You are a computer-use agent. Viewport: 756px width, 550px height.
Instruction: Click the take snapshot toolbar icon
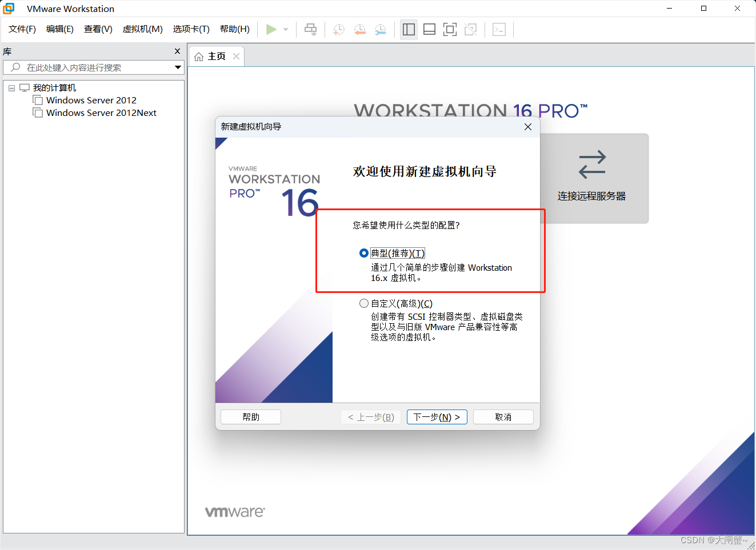339,29
